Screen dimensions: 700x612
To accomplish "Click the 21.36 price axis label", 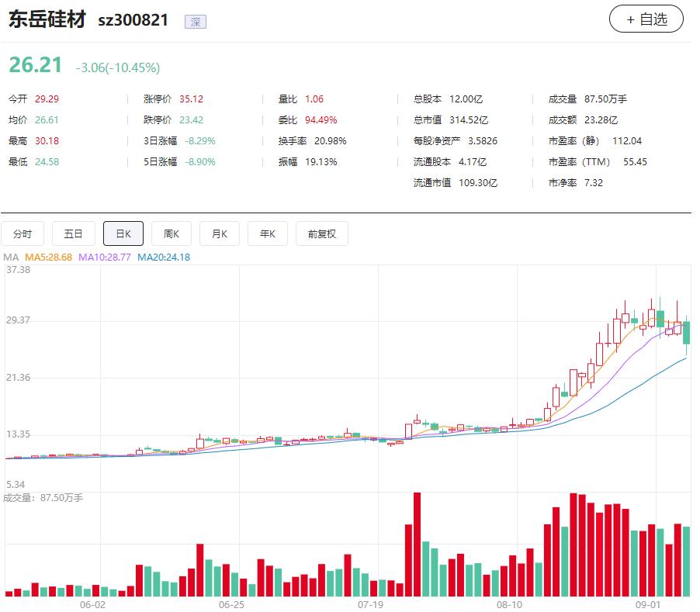I will click(x=19, y=378).
